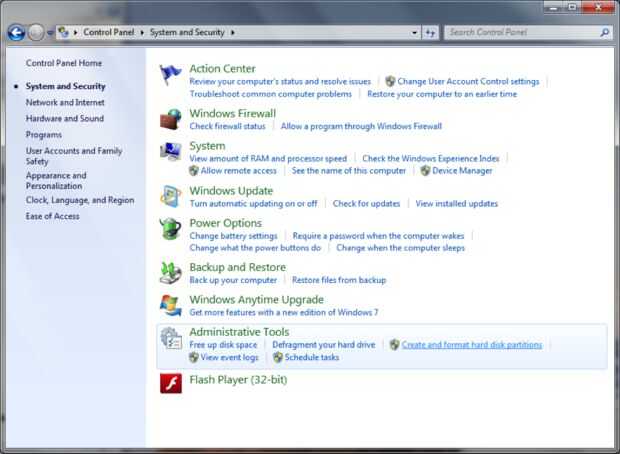620x454 pixels.
Task: Click See the name of this computer
Action: tap(349, 171)
